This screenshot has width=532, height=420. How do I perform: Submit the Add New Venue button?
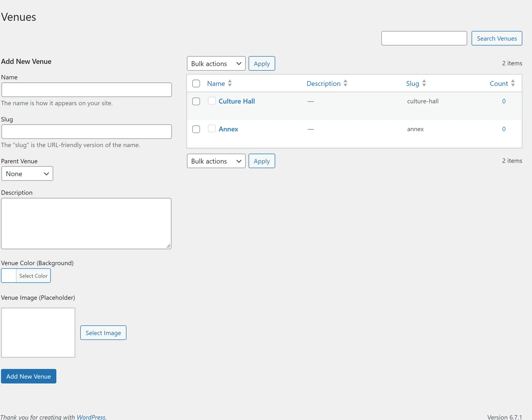pyautogui.click(x=29, y=376)
